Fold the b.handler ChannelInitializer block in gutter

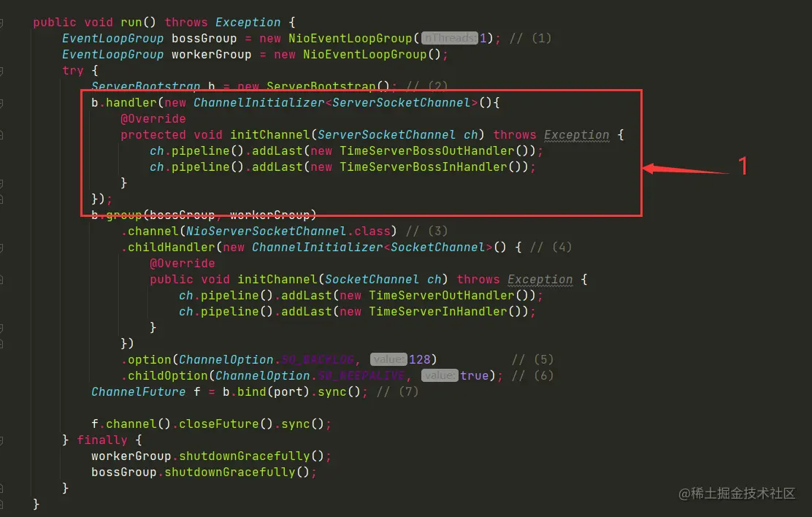tap(1, 103)
